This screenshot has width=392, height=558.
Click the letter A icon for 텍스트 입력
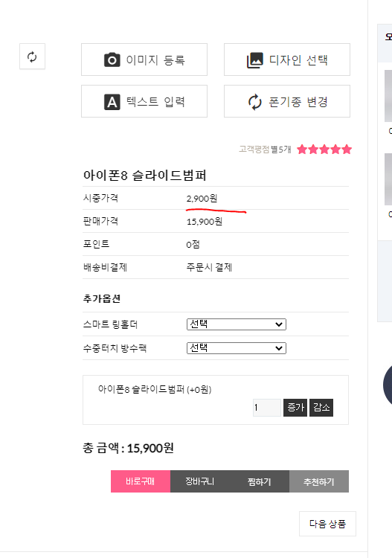(x=112, y=102)
